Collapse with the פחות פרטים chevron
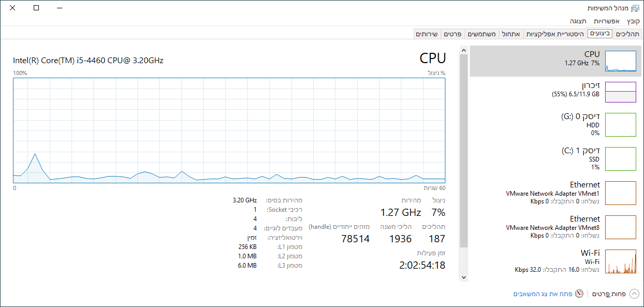Image resolution: width=644 pixels, height=307 pixels. coord(634,294)
